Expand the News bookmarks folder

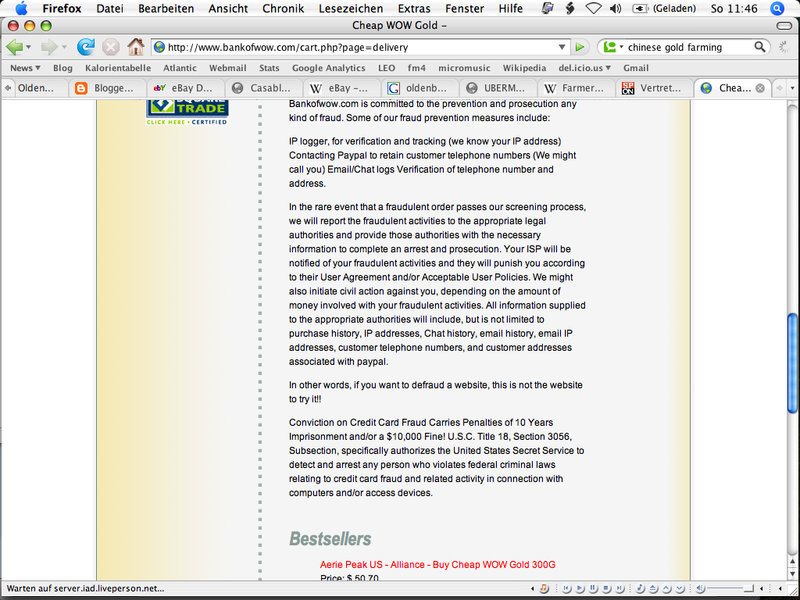pos(25,68)
